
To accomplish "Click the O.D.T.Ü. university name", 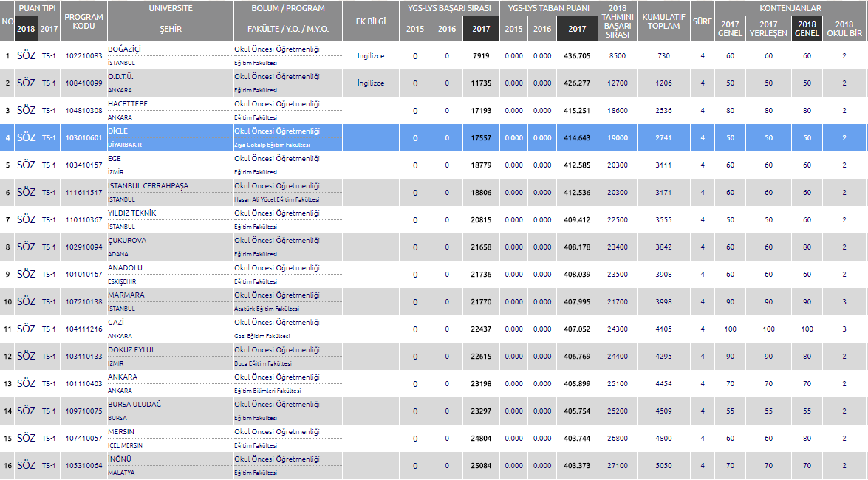I will (120, 77).
